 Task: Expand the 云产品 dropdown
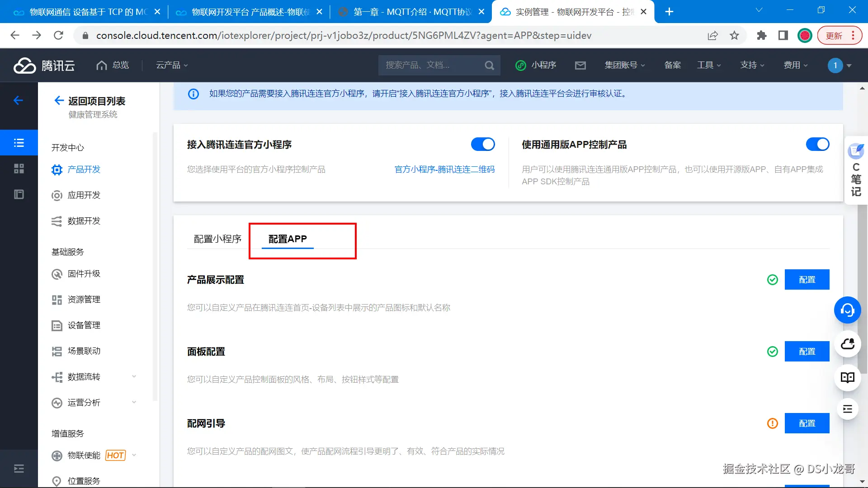click(172, 66)
